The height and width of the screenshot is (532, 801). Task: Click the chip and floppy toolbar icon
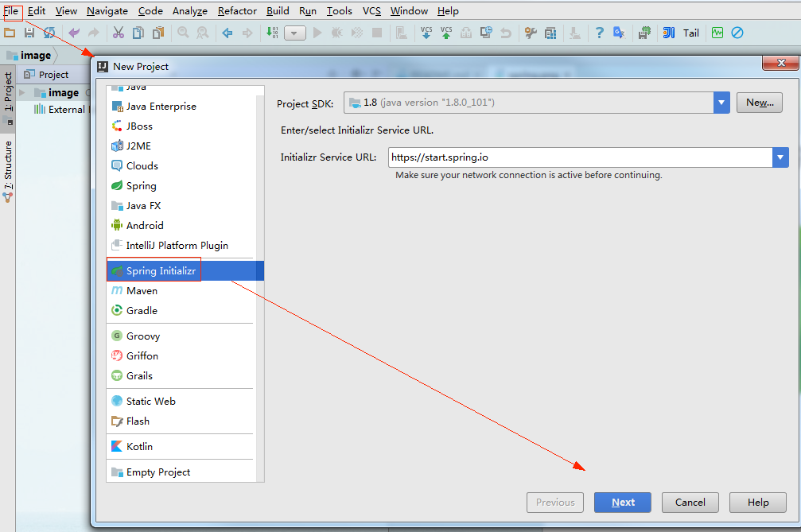coord(644,33)
